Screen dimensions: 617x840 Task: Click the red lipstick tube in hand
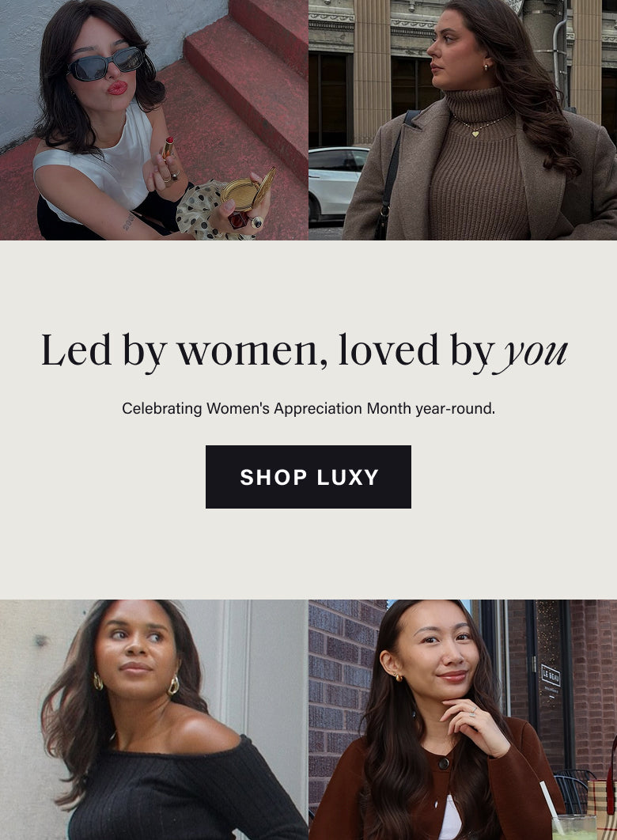[x=168, y=146]
